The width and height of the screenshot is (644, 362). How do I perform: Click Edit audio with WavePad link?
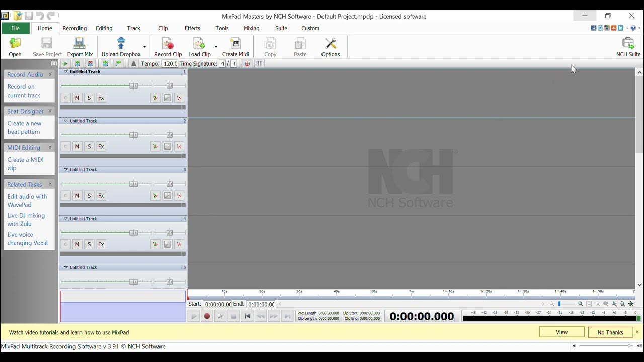coord(27,201)
